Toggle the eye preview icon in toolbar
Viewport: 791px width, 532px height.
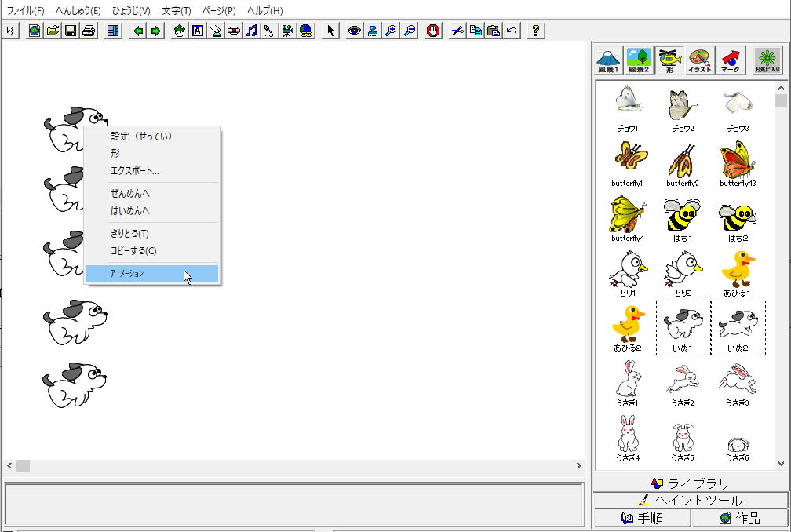click(x=355, y=31)
